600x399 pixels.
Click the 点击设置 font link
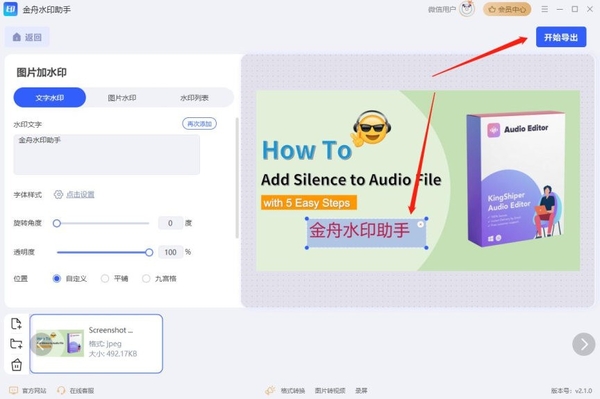pyautogui.click(x=80, y=194)
